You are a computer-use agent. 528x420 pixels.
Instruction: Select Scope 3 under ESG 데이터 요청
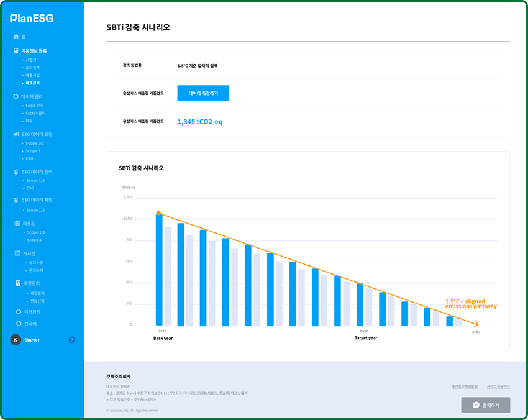pyautogui.click(x=33, y=151)
